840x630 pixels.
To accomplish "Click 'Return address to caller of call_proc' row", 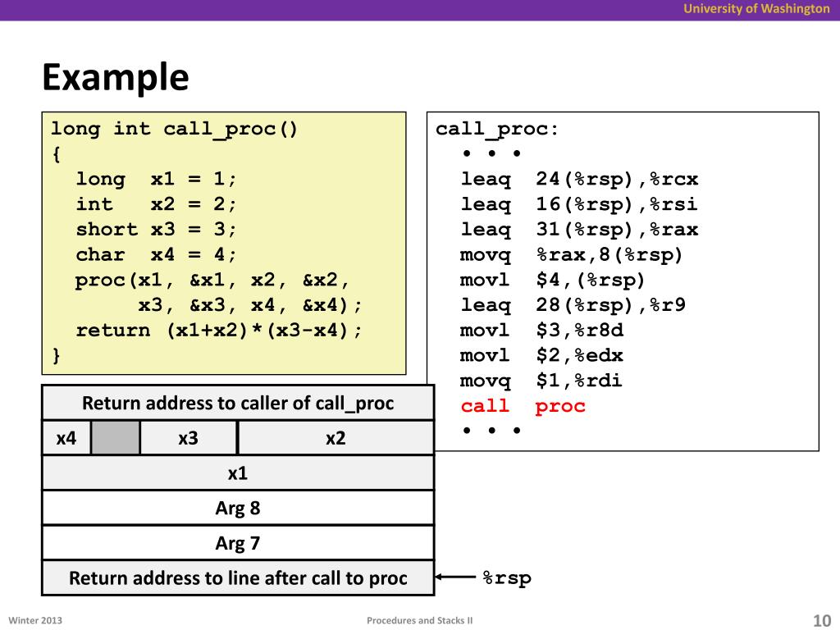I will tap(238, 403).
